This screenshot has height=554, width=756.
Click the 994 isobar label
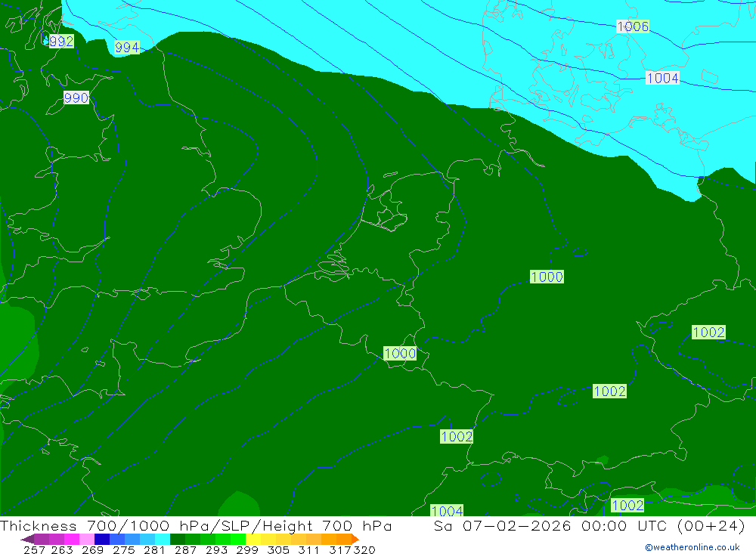click(127, 48)
